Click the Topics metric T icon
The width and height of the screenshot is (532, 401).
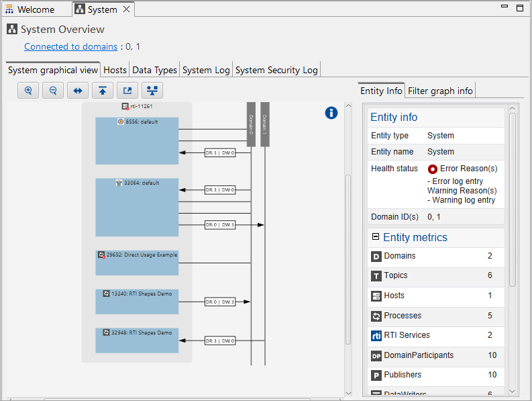coord(376,276)
